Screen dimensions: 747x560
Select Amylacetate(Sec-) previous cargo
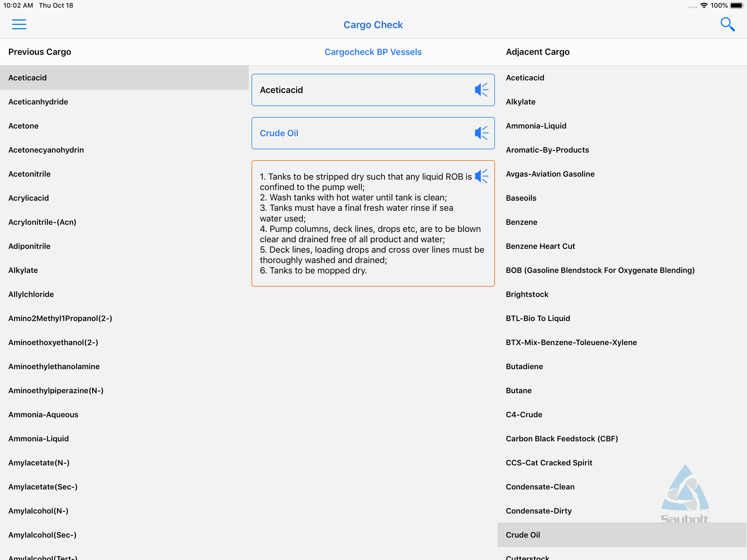click(124, 487)
